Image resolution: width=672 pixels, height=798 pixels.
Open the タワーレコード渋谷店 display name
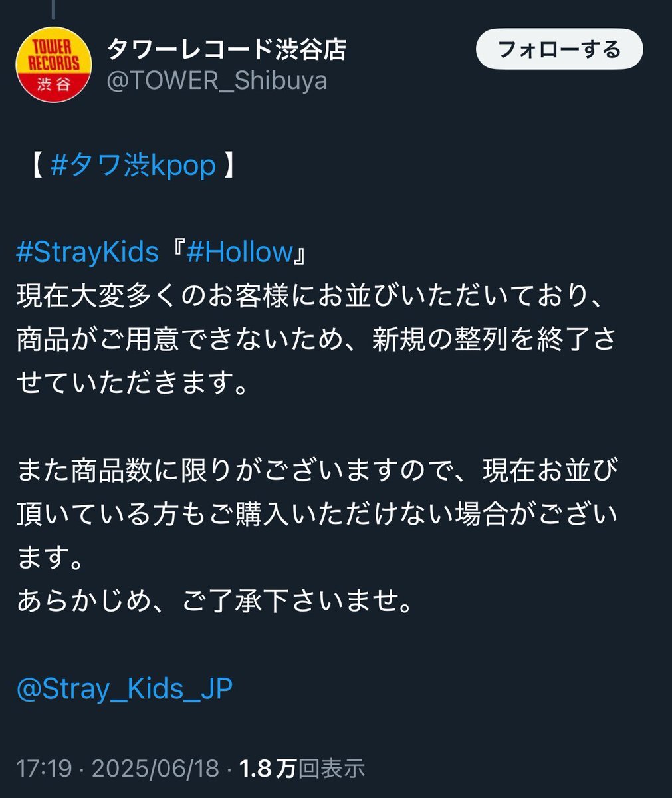pyautogui.click(x=227, y=49)
